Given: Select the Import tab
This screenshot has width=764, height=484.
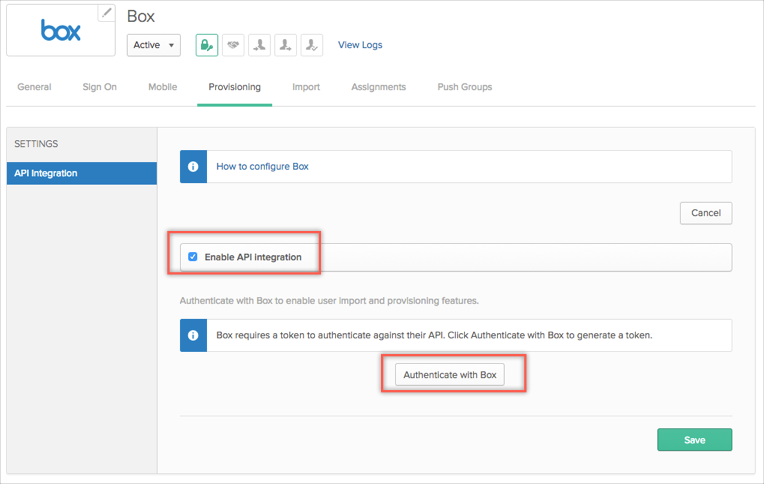Looking at the screenshot, I should [x=306, y=87].
